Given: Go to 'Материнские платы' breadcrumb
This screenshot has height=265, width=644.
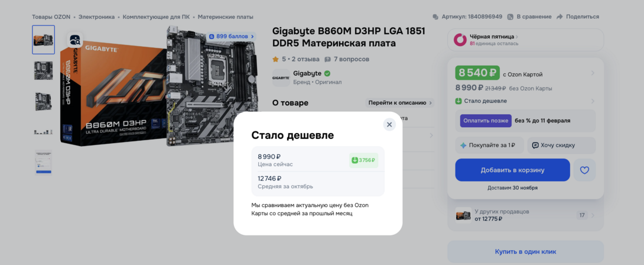Looking at the screenshot, I should point(225,17).
